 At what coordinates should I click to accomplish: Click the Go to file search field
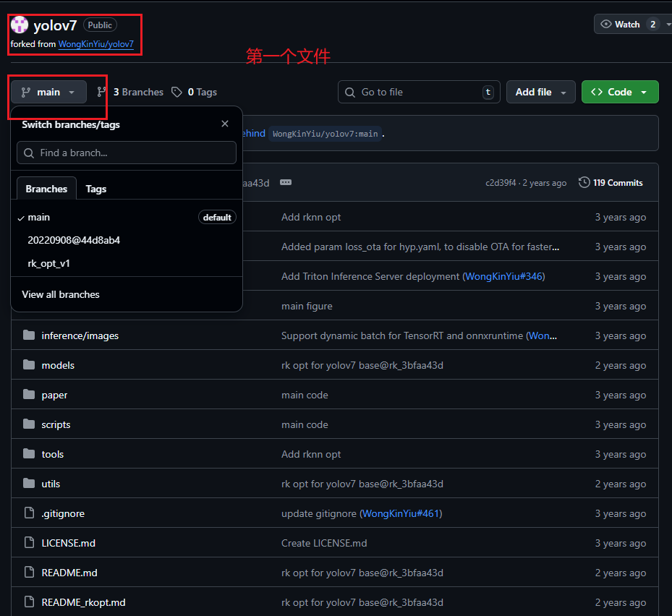coord(419,92)
